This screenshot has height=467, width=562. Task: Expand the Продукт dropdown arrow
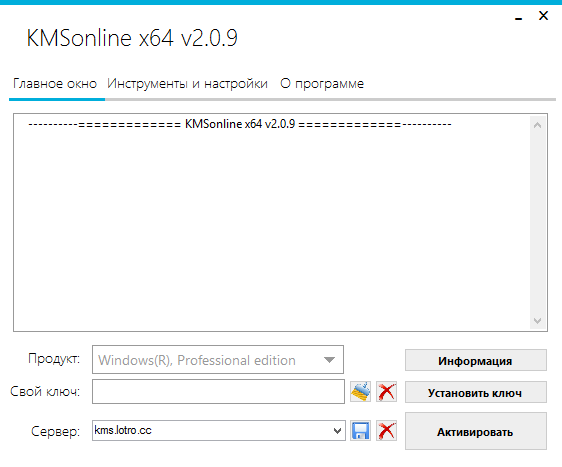(329, 359)
